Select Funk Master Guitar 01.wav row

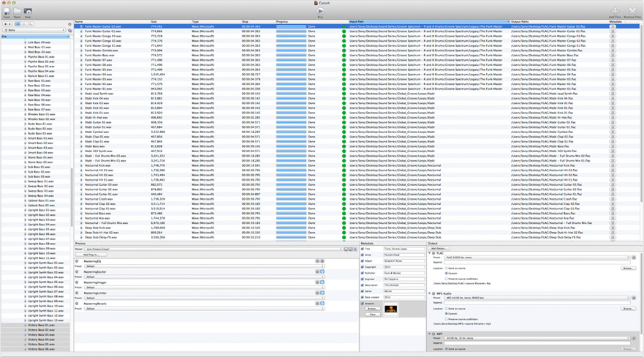click(357, 31)
